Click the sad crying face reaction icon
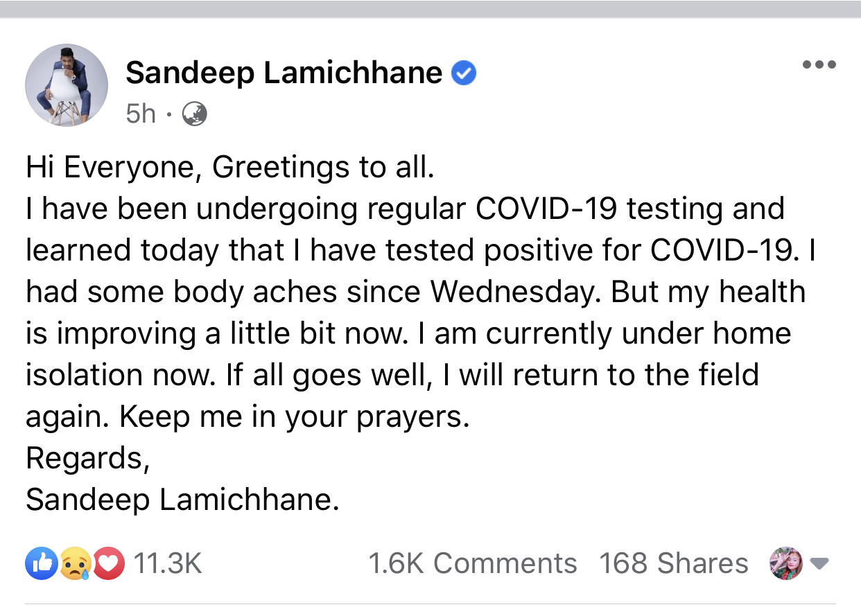This screenshot has height=616, width=861. [74, 563]
